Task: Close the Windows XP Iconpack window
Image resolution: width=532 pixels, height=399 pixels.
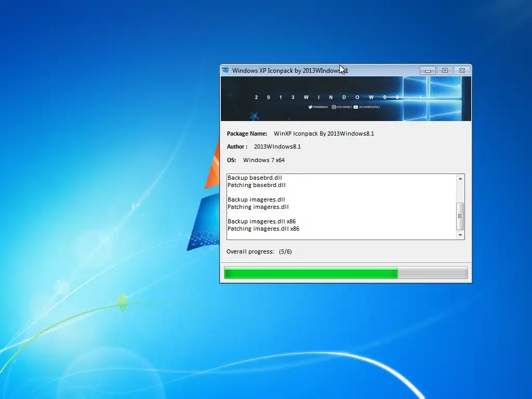Action: pyautogui.click(x=462, y=71)
